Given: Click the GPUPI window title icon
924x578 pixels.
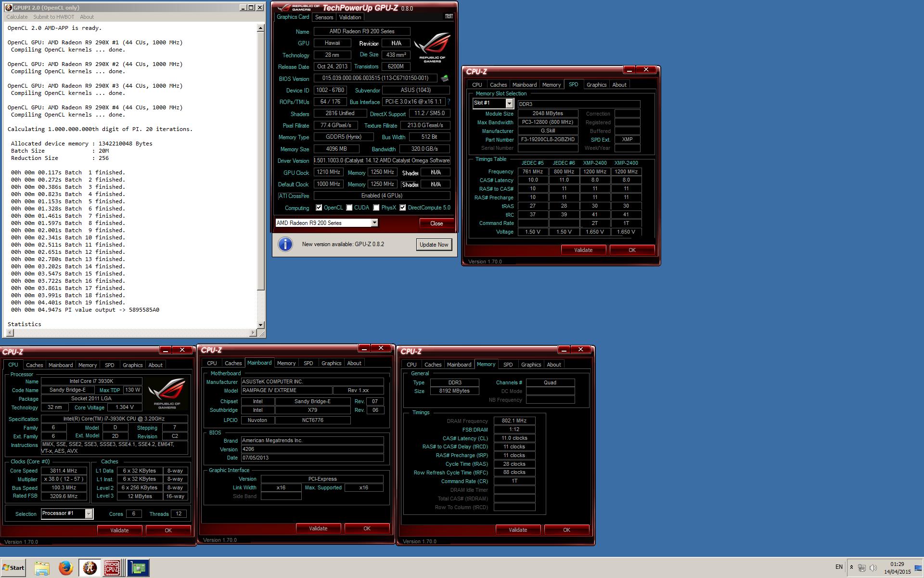Looking at the screenshot, I should pyautogui.click(x=9, y=8).
